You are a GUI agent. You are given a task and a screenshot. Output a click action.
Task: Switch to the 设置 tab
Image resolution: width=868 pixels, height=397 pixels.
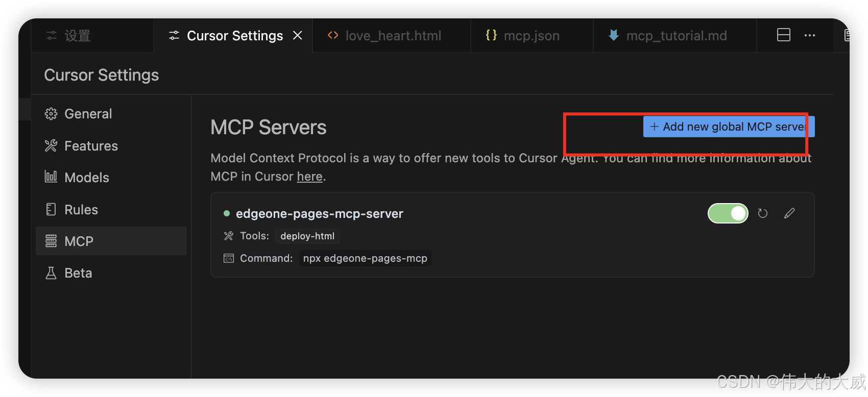coord(92,35)
